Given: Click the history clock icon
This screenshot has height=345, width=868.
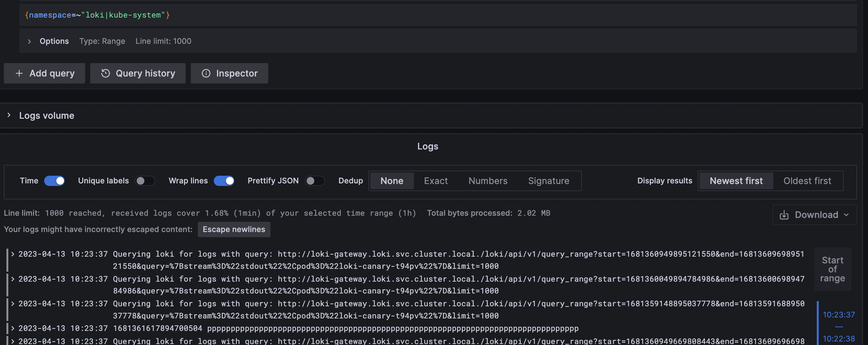Looking at the screenshot, I should (106, 73).
